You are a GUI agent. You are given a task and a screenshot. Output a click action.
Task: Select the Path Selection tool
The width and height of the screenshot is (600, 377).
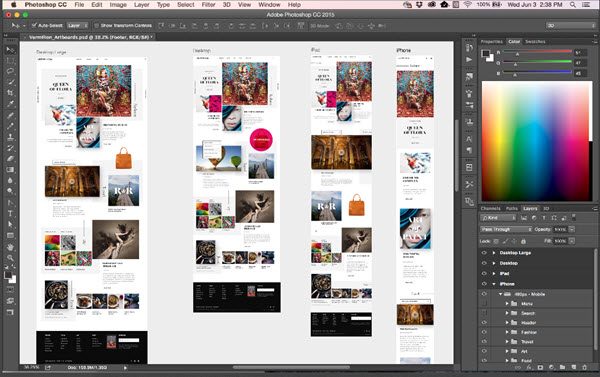click(10, 224)
